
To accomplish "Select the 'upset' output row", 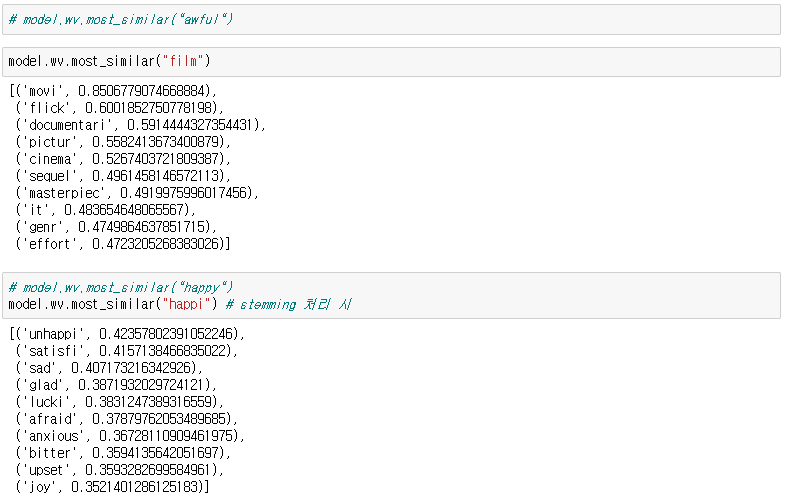I will pos(120,470).
